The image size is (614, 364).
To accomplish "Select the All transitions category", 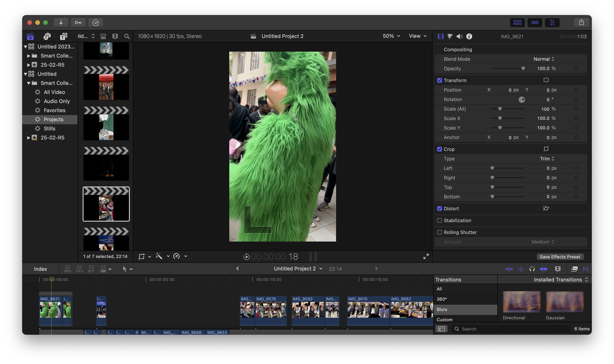I will pyautogui.click(x=465, y=289).
